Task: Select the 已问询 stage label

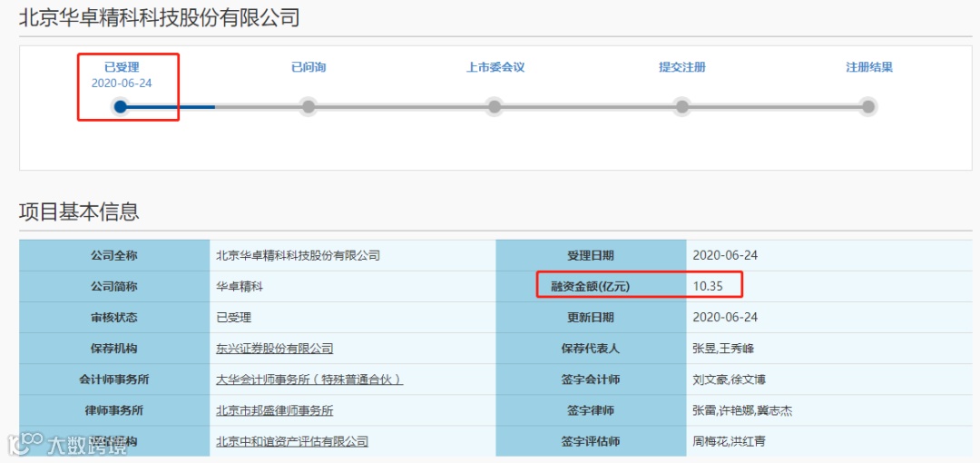Action: click(309, 67)
